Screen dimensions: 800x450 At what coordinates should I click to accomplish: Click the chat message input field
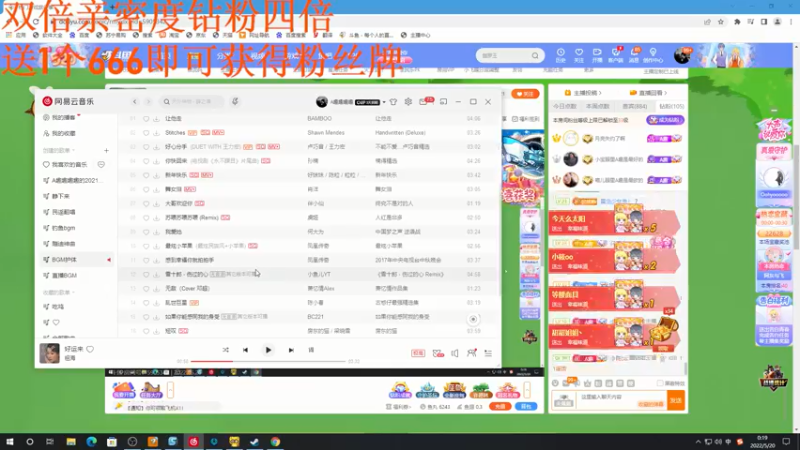tap(621, 401)
